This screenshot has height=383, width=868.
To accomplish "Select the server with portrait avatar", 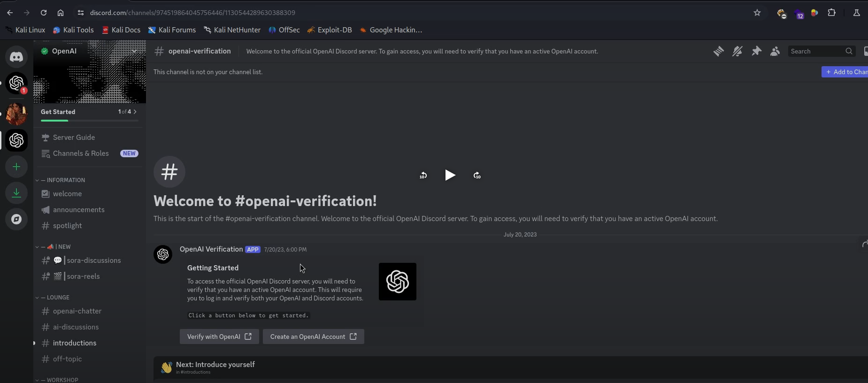I will [16, 114].
